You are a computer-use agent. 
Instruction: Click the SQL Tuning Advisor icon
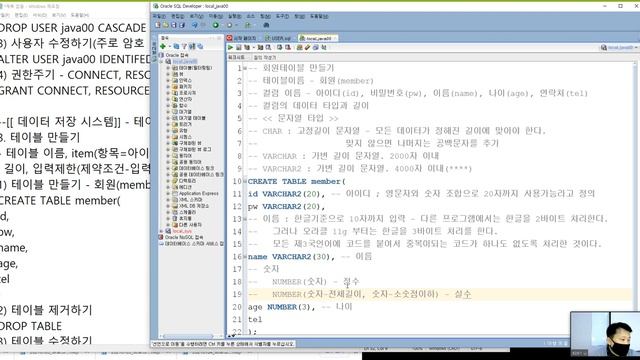[x=268, y=48]
